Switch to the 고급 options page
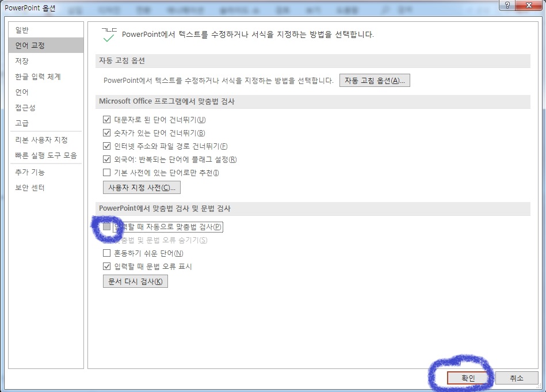 click(46, 123)
